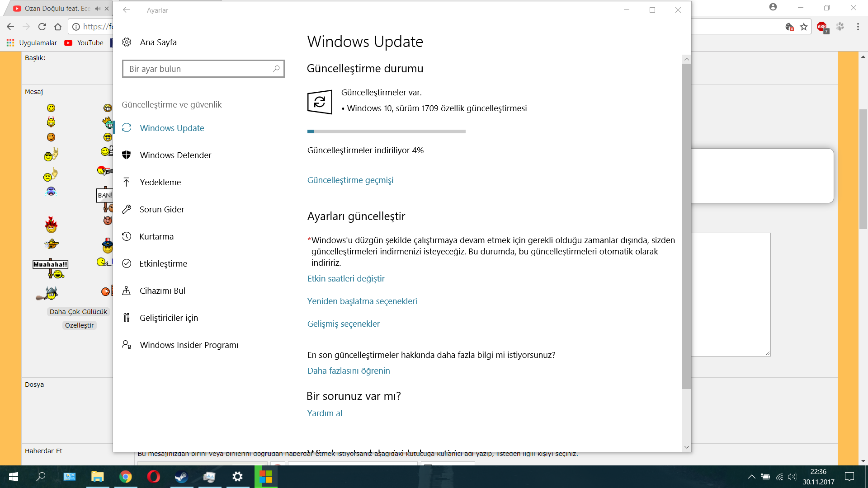This screenshot has width=868, height=488.
Task: Click the volume speaker icon in system tray
Action: (x=792, y=477)
